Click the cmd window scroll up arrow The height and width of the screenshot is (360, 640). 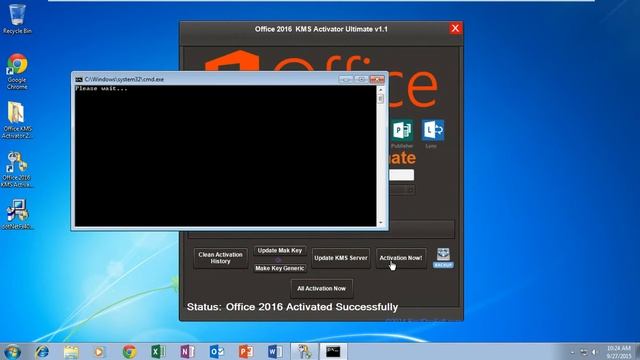point(381,89)
